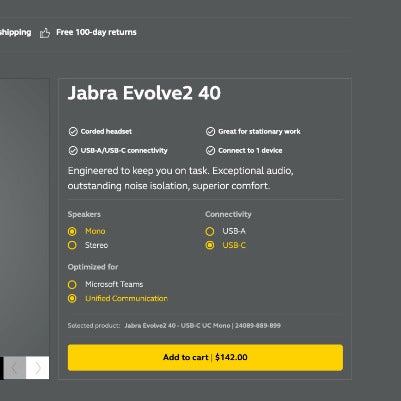This screenshot has width=401, height=401.
Task: Click the thumbs-up free returns icon
Action: click(45, 33)
